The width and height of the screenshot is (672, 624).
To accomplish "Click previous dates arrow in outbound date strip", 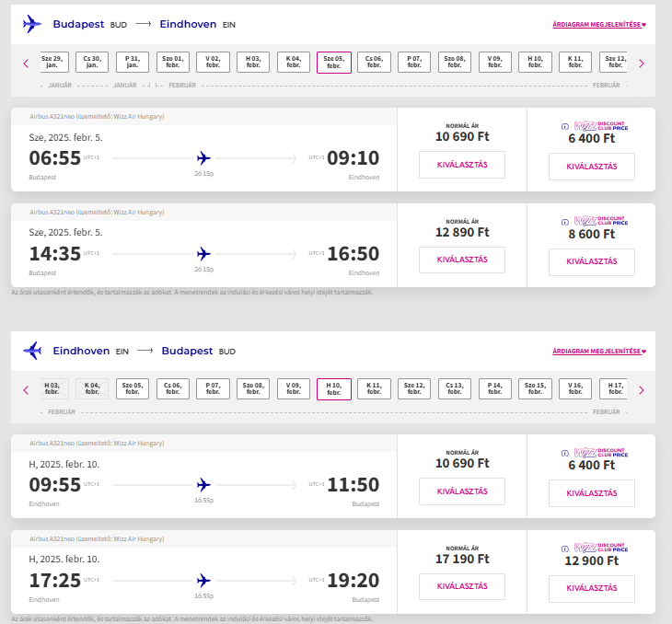I will tap(26, 64).
